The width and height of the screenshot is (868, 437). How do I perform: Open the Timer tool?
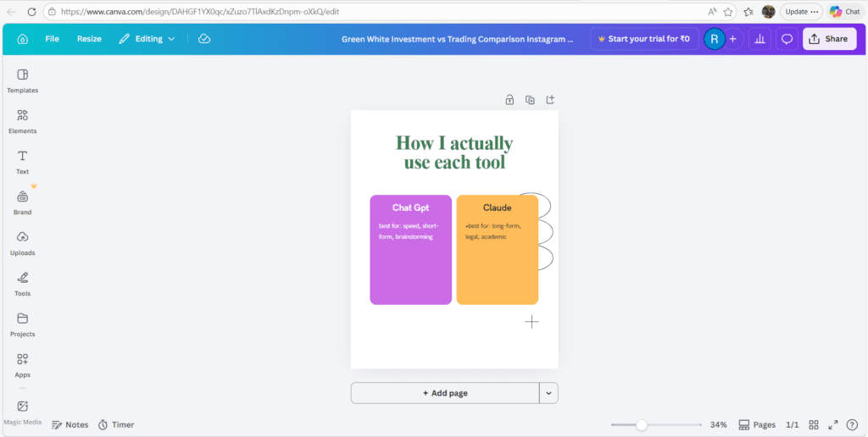pyautogui.click(x=116, y=425)
